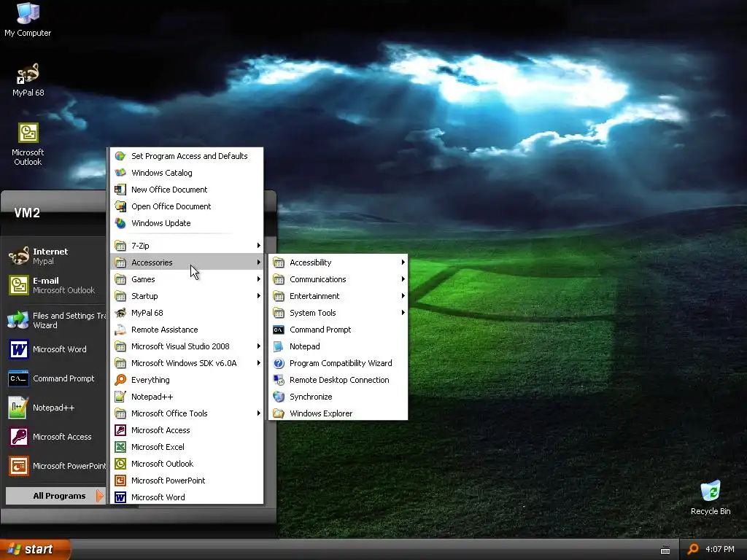747x560 pixels.
Task: Expand the 7-Zip submenu arrow
Action: click(258, 245)
